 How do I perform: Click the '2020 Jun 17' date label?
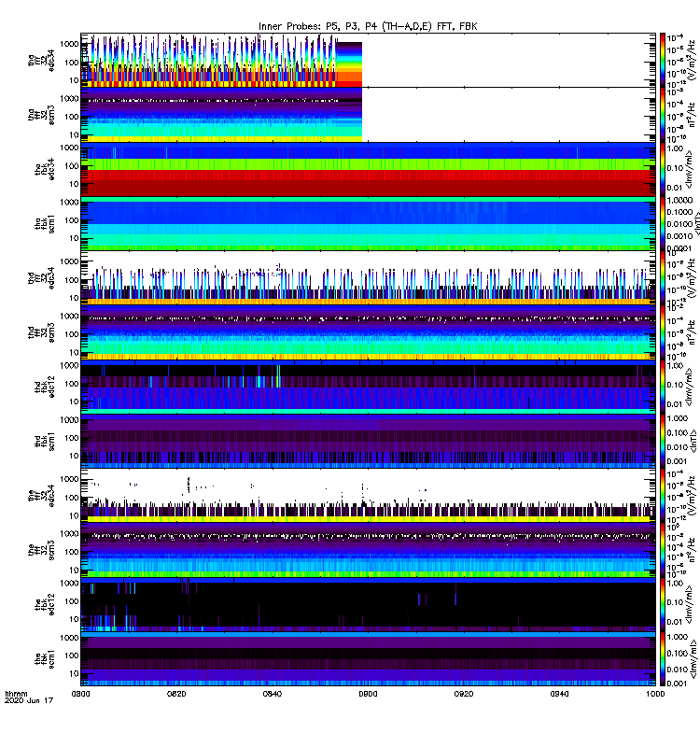29,701
